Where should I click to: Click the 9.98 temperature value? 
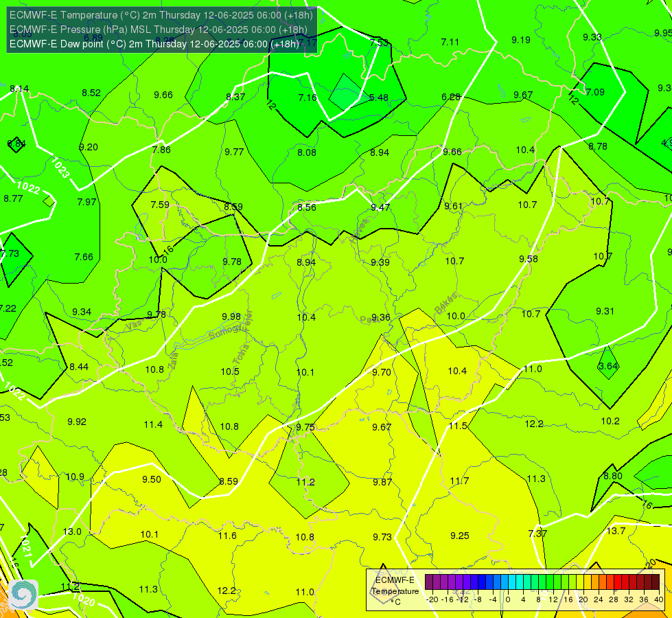tap(231, 317)
